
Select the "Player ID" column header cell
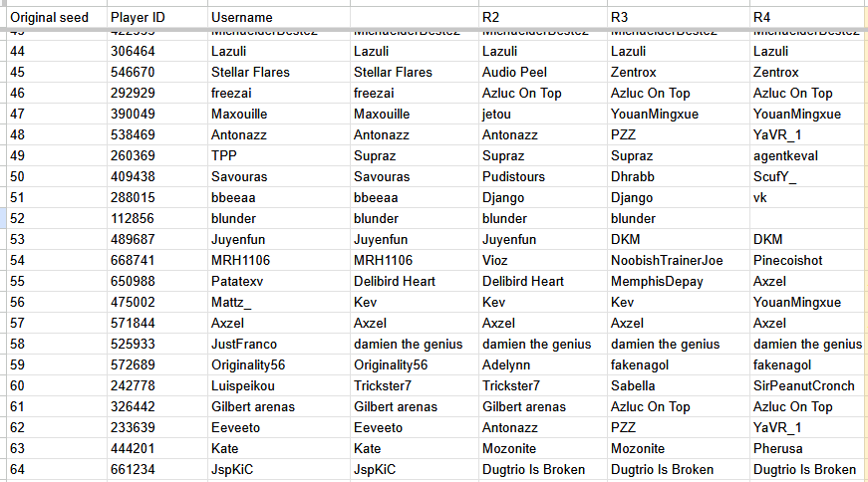(138, 18)
